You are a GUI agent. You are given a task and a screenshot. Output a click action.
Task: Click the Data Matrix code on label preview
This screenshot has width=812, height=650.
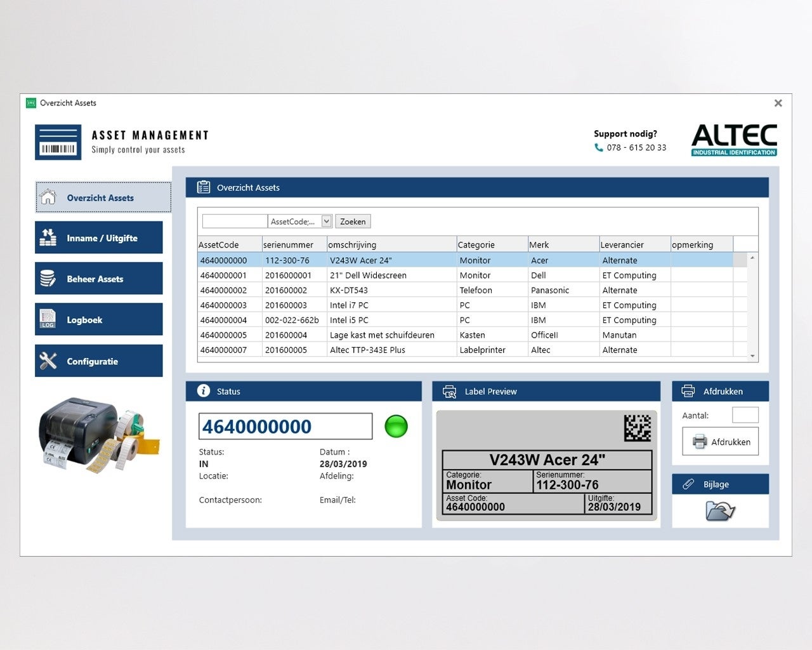click(x=637, y=428)
